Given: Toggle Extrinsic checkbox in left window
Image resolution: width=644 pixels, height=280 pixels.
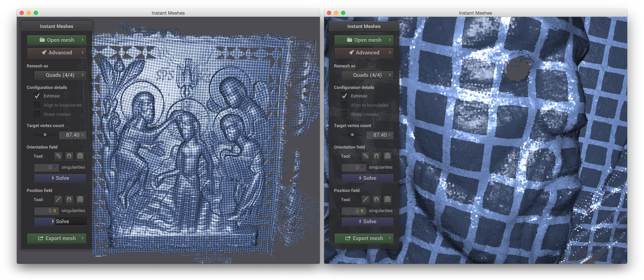Looking at the screenshot, I should click(x=37, y=96).
